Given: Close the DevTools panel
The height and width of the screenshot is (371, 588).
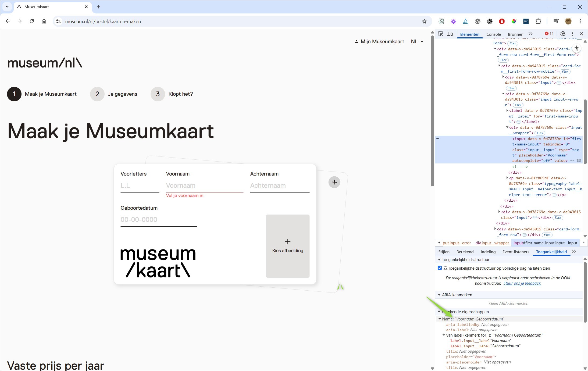Looking at the screenshot, I should (x=581, y=34).
